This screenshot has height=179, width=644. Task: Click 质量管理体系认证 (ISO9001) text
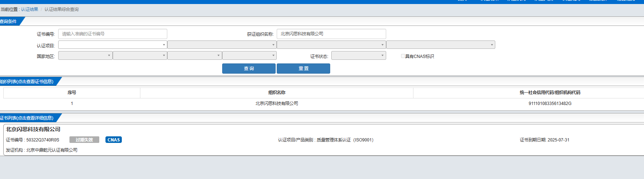click(x=345, y=140)
